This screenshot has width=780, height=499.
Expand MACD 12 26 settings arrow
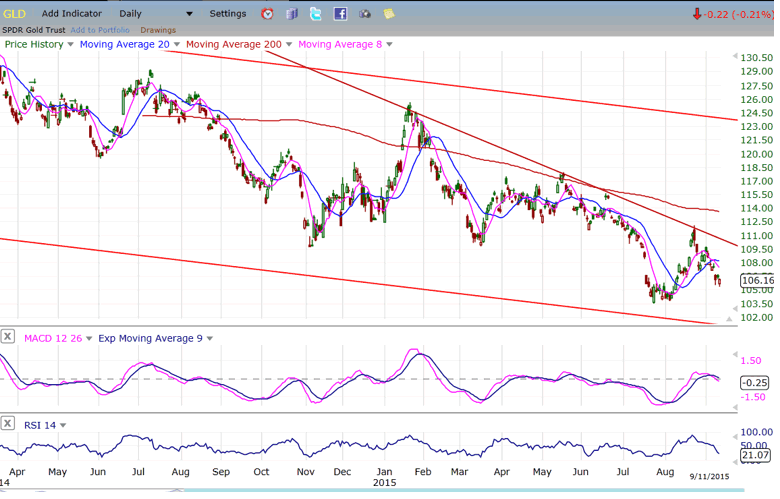click(x=90, y=339)
